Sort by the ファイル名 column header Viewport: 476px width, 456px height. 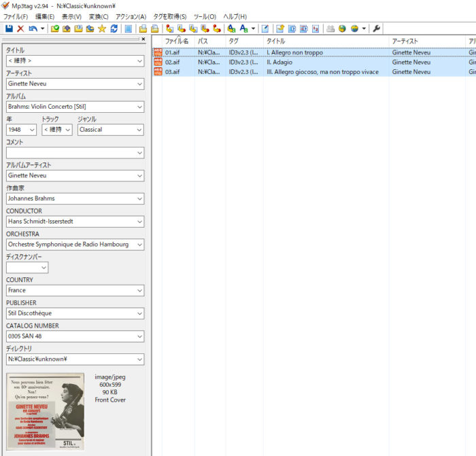178,41
